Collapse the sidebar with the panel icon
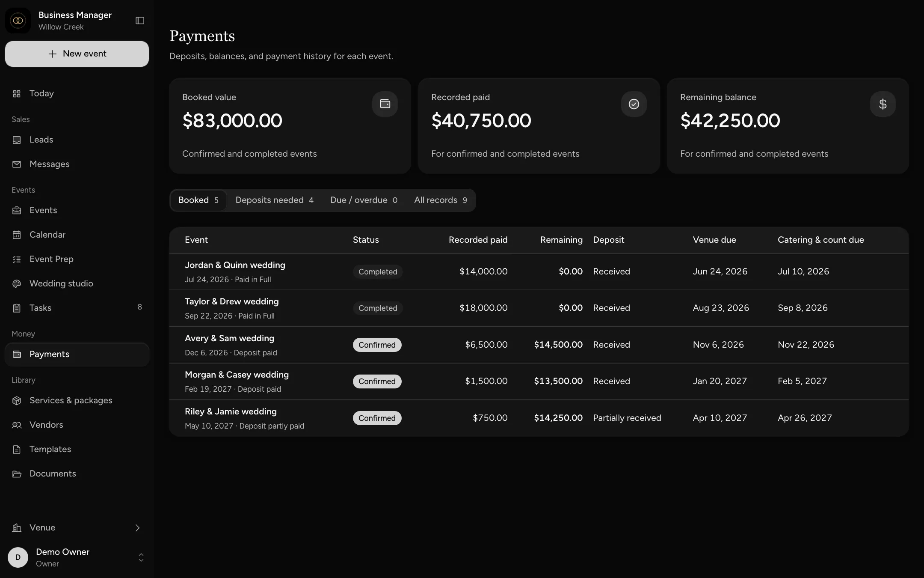The width and height of the screenshot is (924, 578). [x=140, y=21]
